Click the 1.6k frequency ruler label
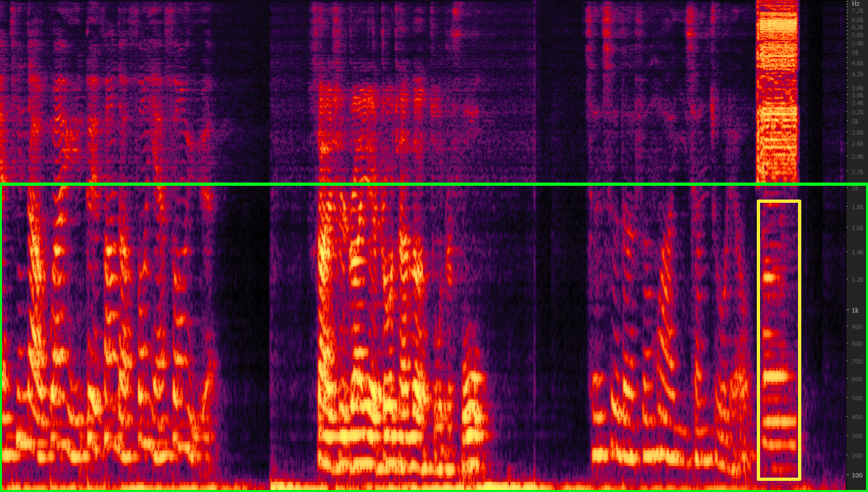Image resolution: width=868 pixels, height=492 pixels. [x=856, y=228]
